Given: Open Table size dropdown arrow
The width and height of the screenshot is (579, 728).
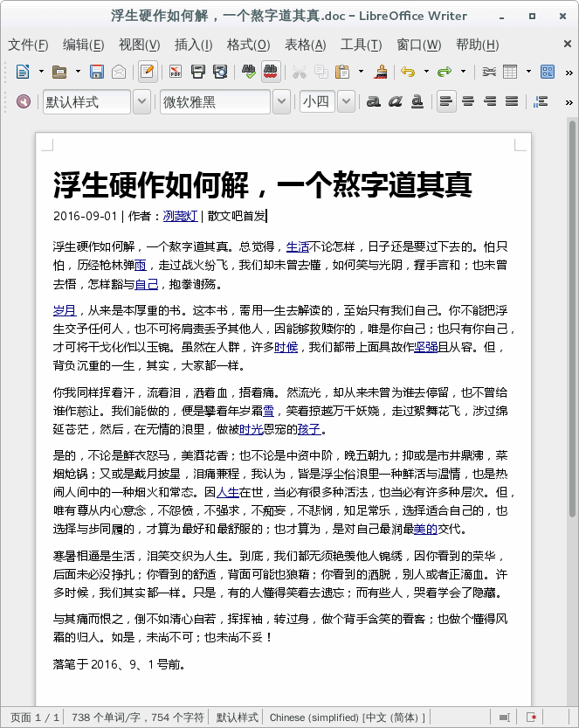Looking at the screenshot, I should [x=528, y=72].
